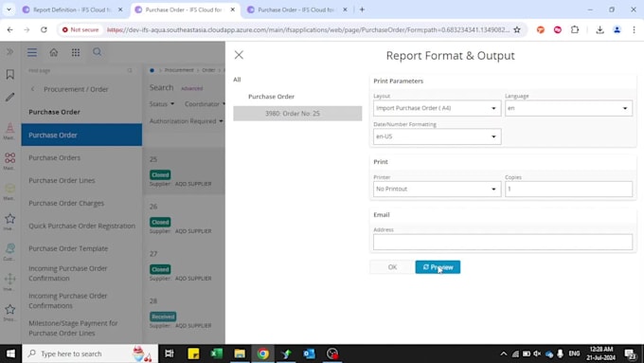Select purchase order 27 record
The width and height of the screenshot is (644, 363).
[184, 266]
